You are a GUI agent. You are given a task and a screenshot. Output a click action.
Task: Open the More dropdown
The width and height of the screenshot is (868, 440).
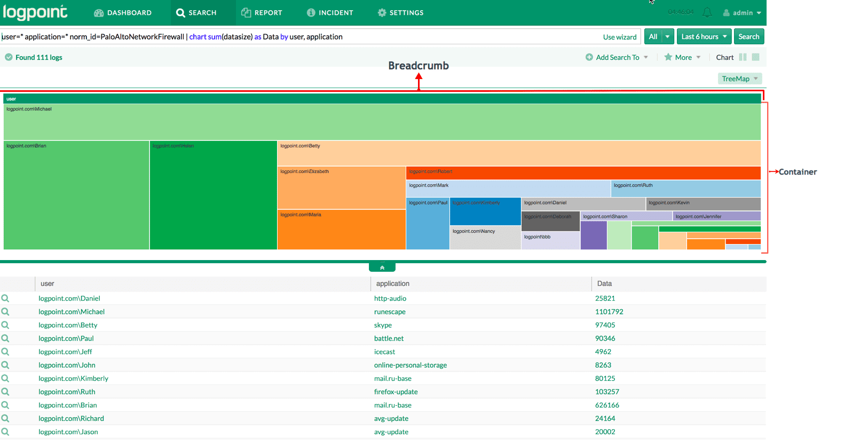(x=682, y=57)
